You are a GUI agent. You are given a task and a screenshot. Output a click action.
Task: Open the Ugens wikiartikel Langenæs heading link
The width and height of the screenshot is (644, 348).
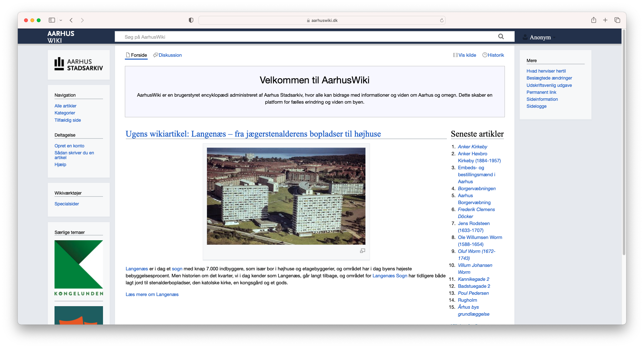(253, 134)
